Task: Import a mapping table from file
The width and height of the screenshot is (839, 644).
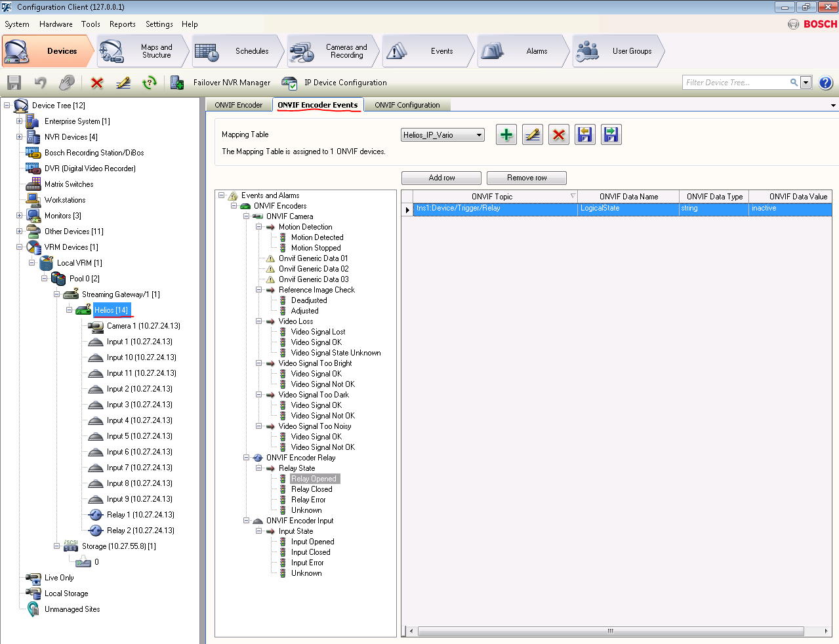Action: coord(584,134)
